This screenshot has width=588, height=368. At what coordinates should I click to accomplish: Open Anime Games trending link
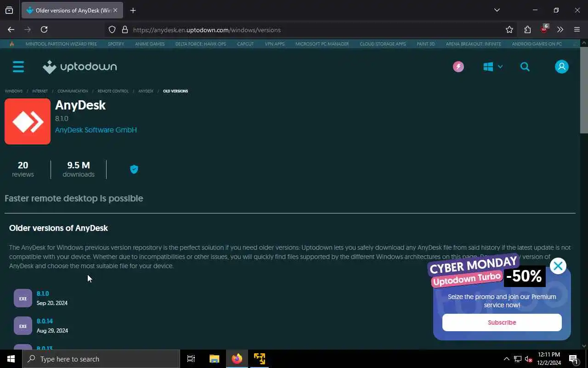tap(150, 44)
